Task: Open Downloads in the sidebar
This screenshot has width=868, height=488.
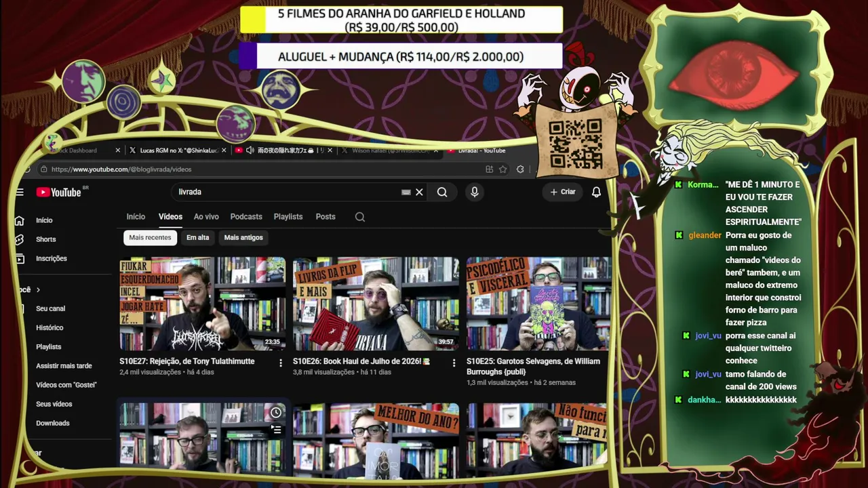Action: pyautogui.click(x=53, y=423)
